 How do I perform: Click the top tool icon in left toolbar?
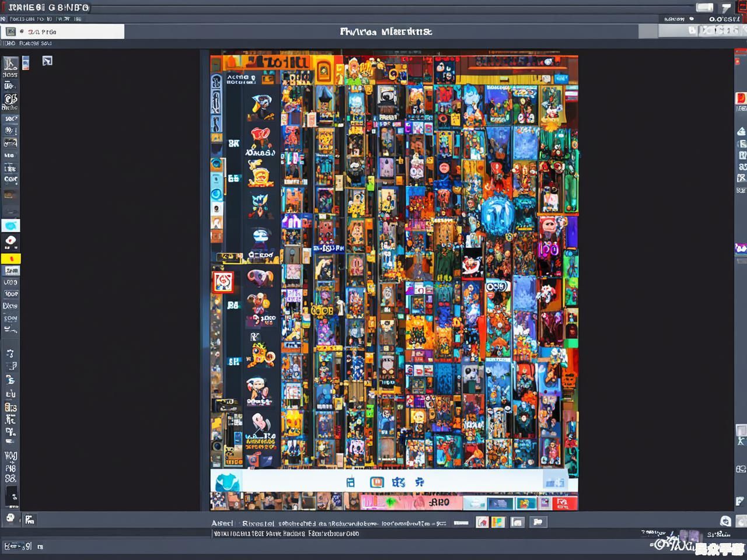[x=10, y=64]
